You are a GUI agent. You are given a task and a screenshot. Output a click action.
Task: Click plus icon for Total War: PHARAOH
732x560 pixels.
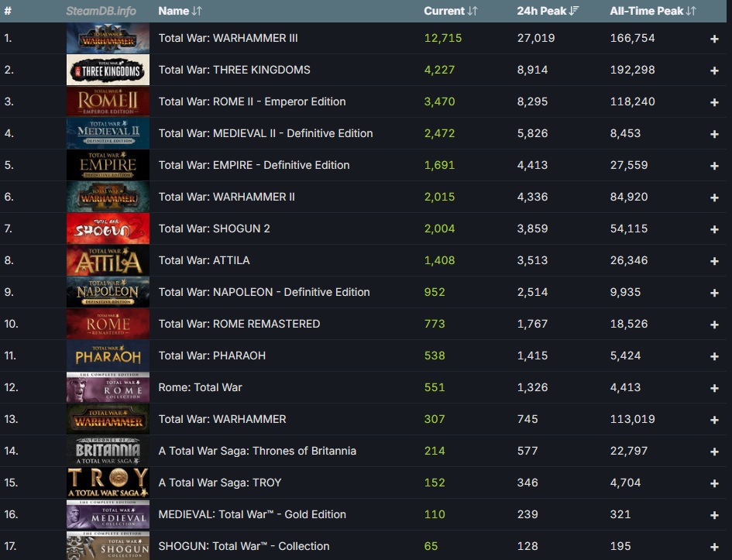[714, 356]
